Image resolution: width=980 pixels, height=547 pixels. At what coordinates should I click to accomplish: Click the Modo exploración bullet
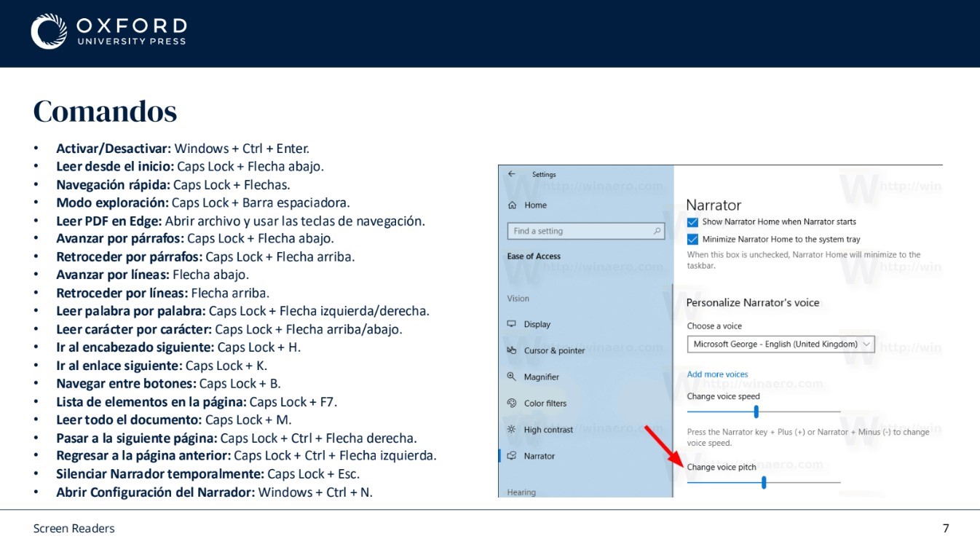coord(203,202)
